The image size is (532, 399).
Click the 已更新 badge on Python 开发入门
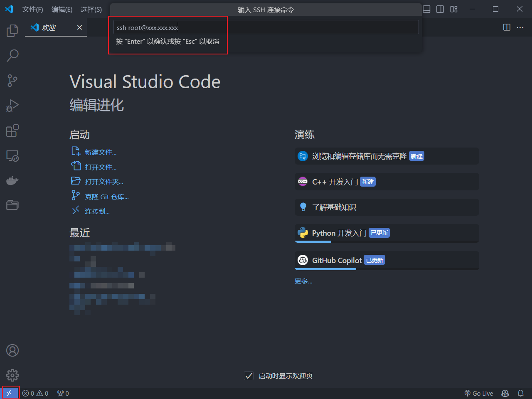coord(379,233)
